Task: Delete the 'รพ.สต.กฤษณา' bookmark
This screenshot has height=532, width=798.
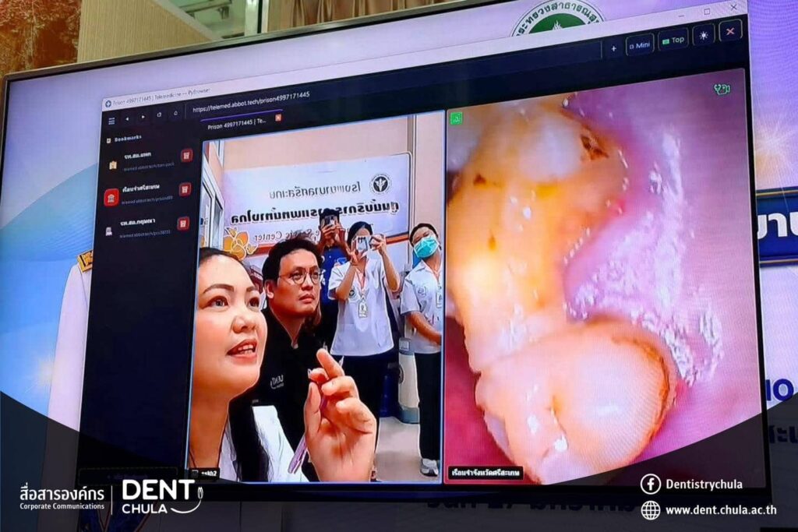Action: pos(183,224)
